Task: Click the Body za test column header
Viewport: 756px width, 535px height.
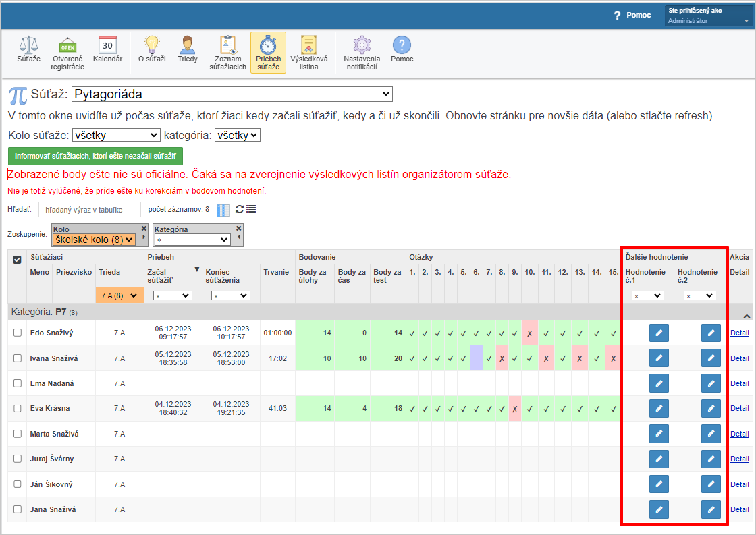Action: tap(387, 276)
